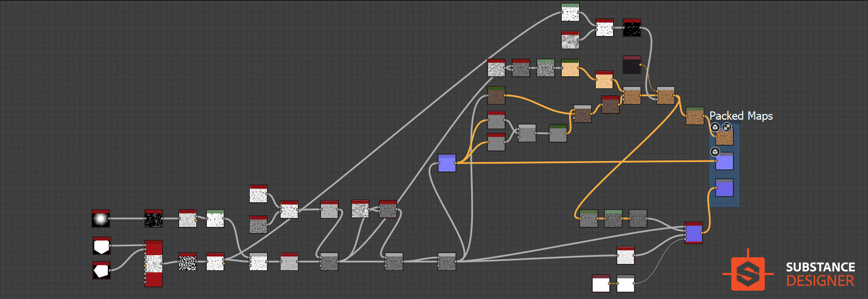This screenshot has height=299, width=868.
Task: Select the lone blue normal map node at the center
Action: [x=447, y=163]
